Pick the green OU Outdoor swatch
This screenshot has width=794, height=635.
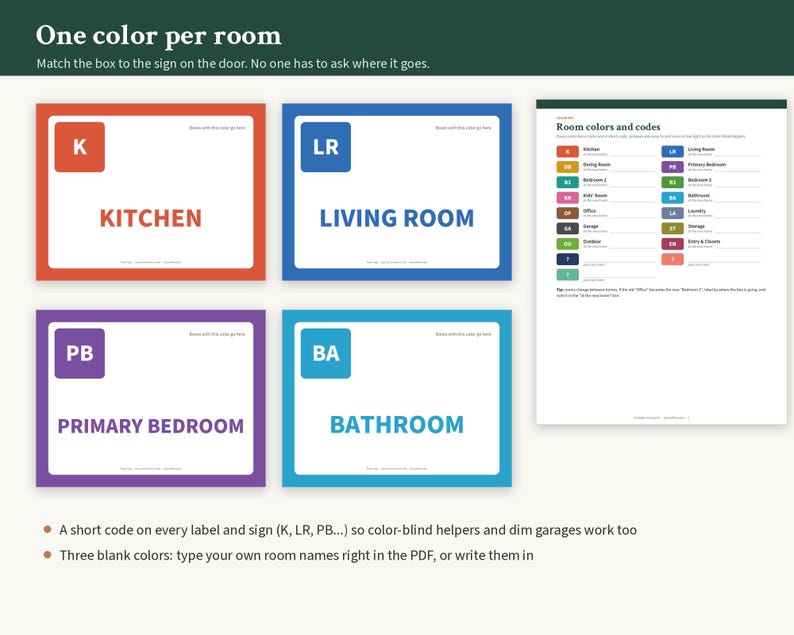(x=568, y=244)
